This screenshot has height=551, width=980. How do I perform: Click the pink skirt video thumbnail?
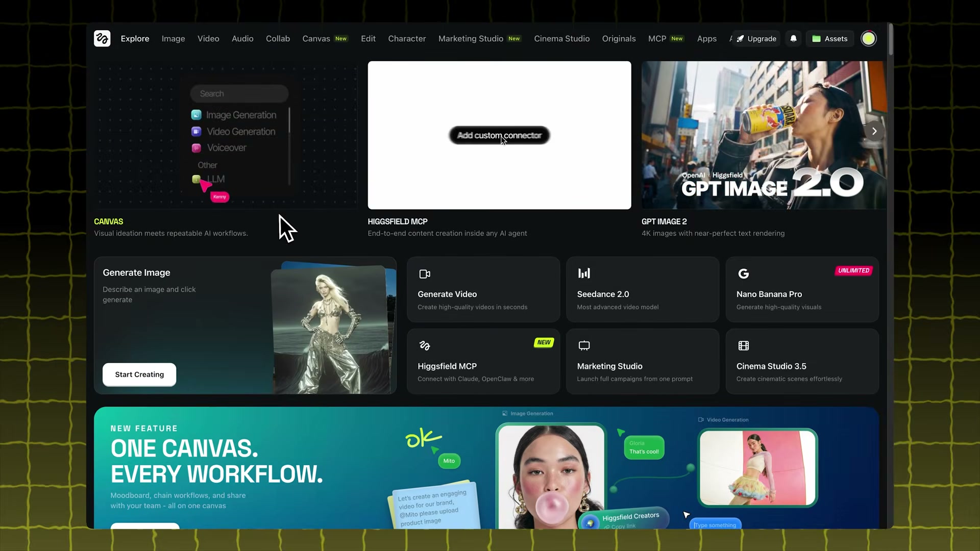coord(757,468)
